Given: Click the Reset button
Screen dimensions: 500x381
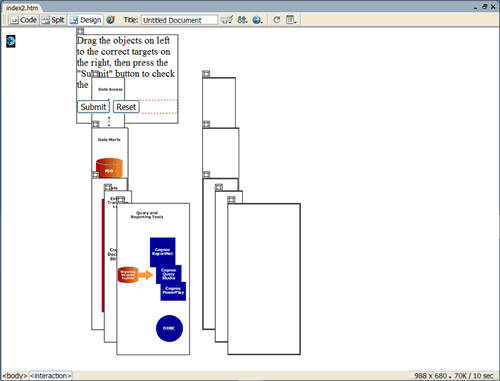Looking at the screenshot, I should [126, 107].
